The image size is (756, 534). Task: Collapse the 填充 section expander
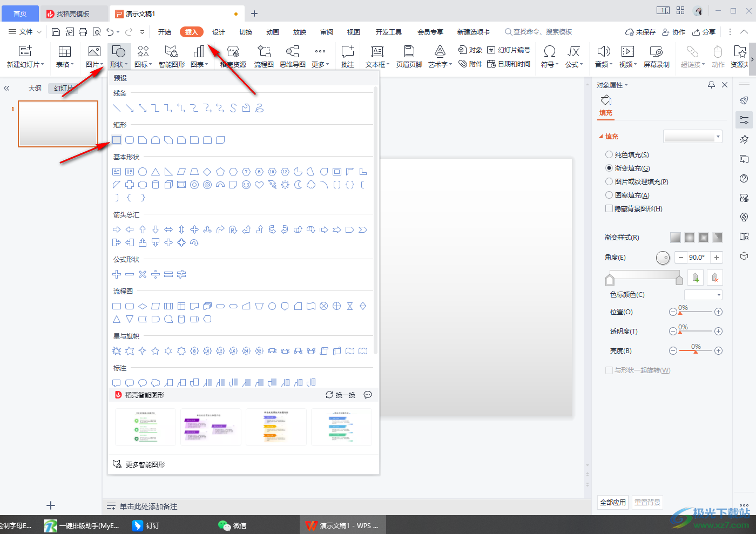pyautogui.click(x=601, y=137)
